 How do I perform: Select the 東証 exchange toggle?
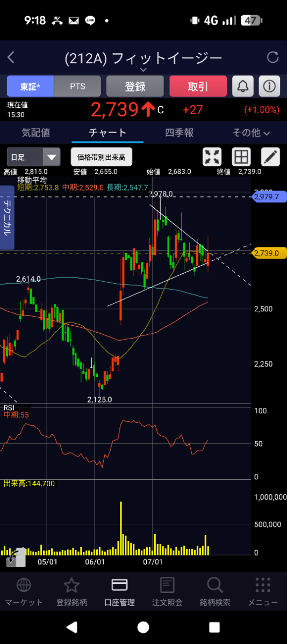[30, 86]
